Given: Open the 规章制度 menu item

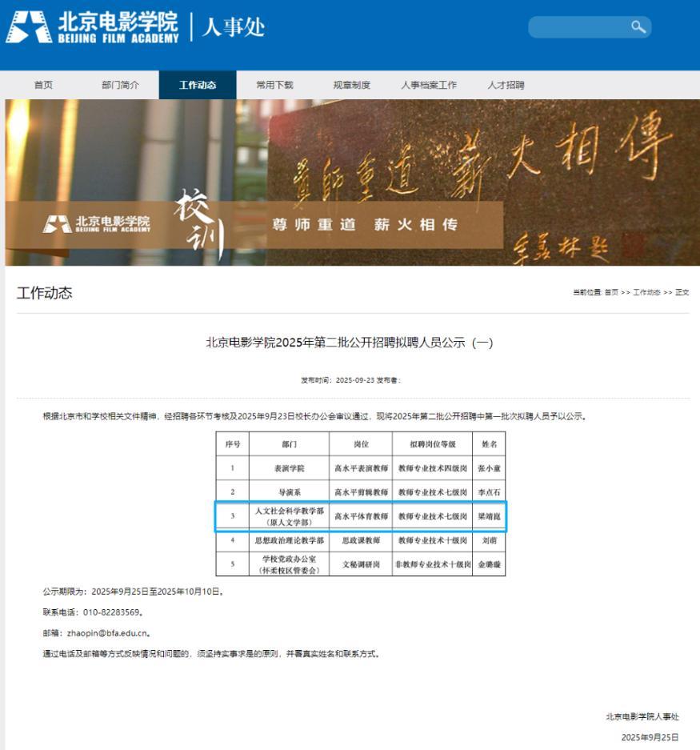Looking at the screenshot, I should click(x=352, y=86).
